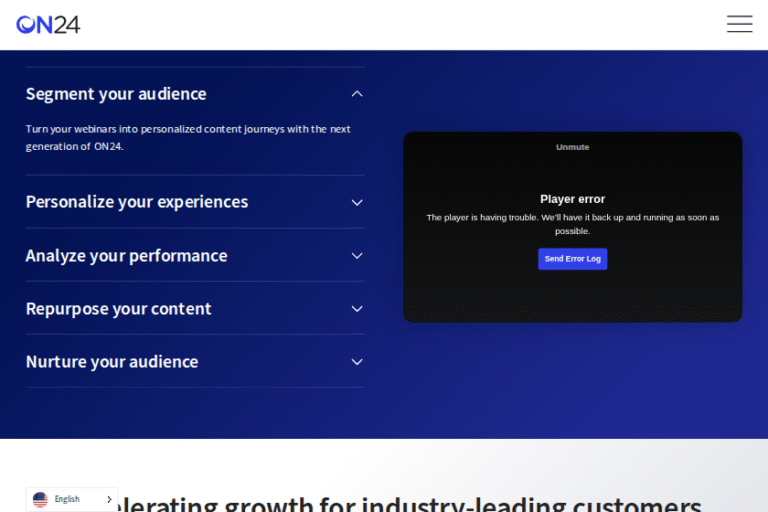
Task: Collapse the Segment your audience chevron
Action: click(x=357, y=94)
